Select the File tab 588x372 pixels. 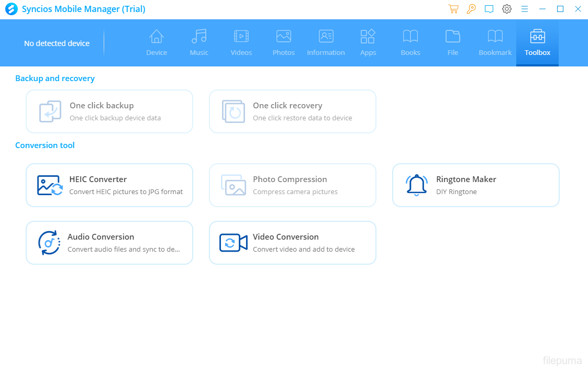(453, 43)
